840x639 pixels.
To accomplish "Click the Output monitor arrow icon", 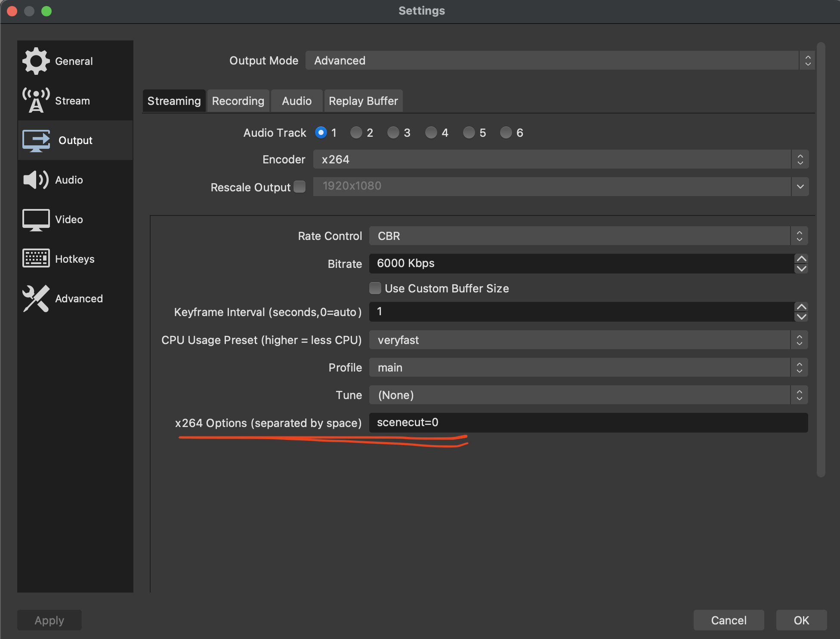I will pyautogui.click(x=36, y=141).
